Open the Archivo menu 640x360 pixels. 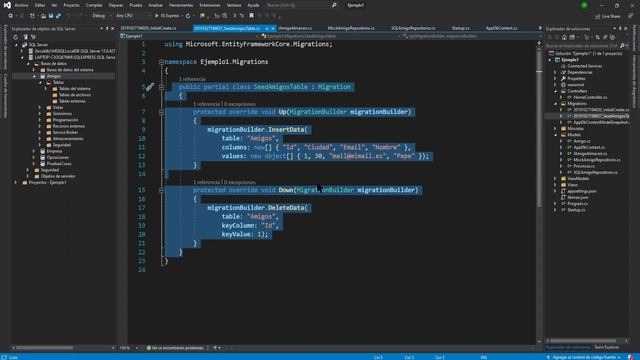pos(21,5)
